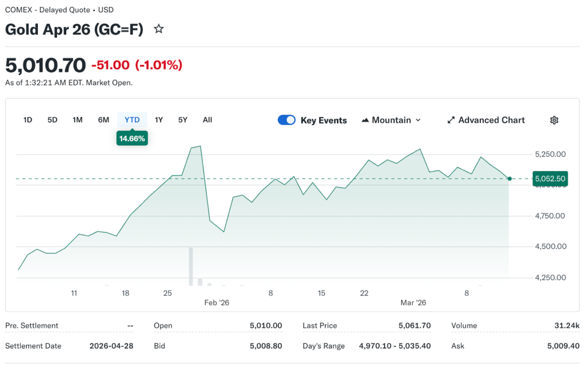Screen dimensions: 588x365
Task: Expand the Mountain chart style dropdown
Action: tap(417, 120)
